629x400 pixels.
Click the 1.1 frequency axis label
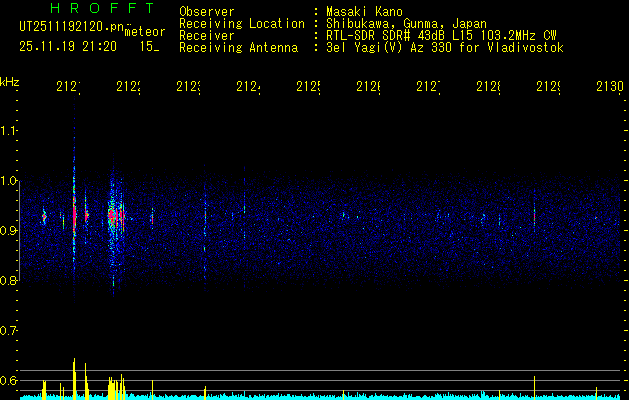(8, 130)
